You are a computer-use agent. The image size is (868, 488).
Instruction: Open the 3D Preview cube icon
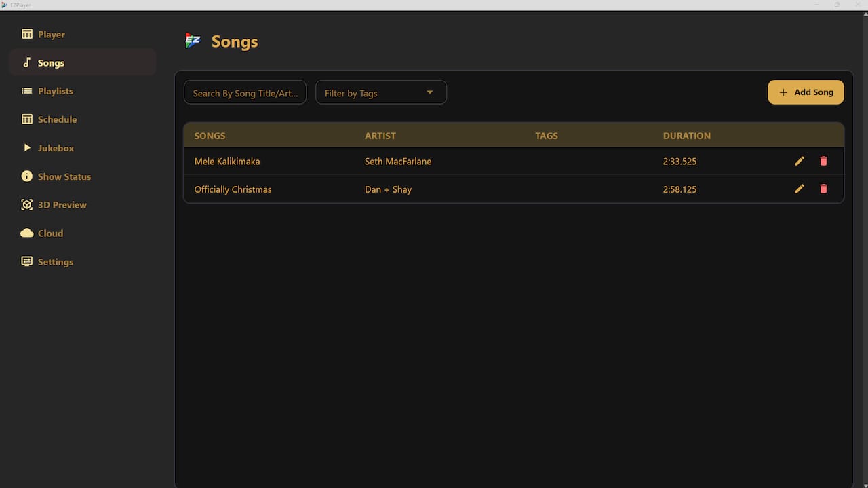click(27, 204)
